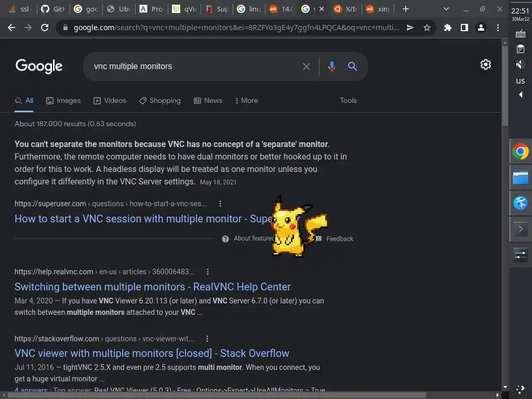Click the 'About featured snippets' help icon
Image resolution: width=532 pixels, height=399 pixels.
225,239
